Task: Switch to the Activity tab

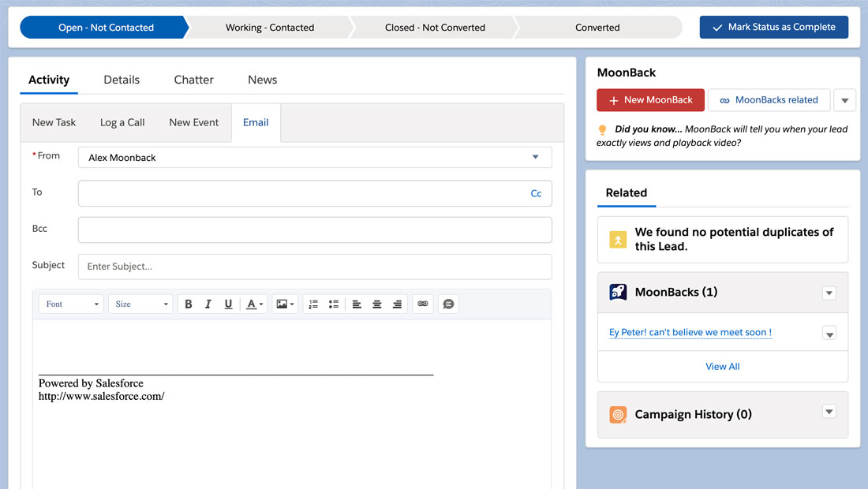Action: pyautogui.click(x=49, y=80)
